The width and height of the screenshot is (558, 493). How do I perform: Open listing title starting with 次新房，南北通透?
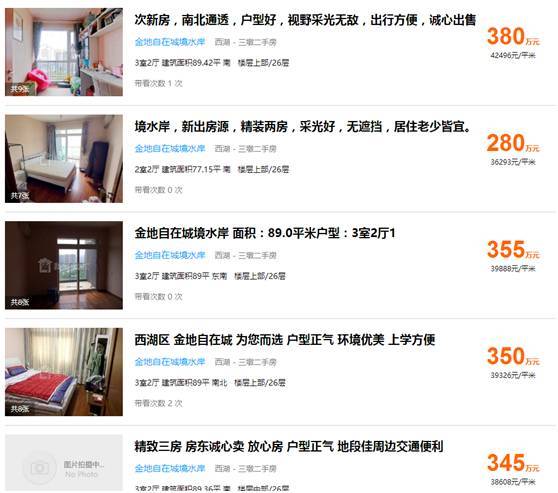pos(305,20)
